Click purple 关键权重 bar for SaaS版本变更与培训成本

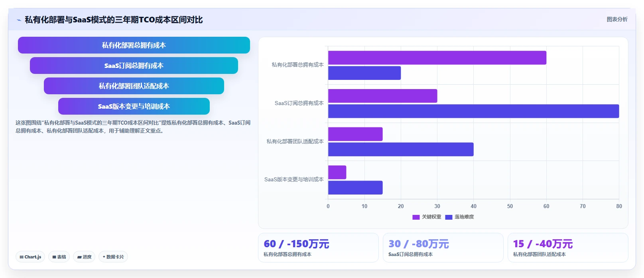[337, 173]
